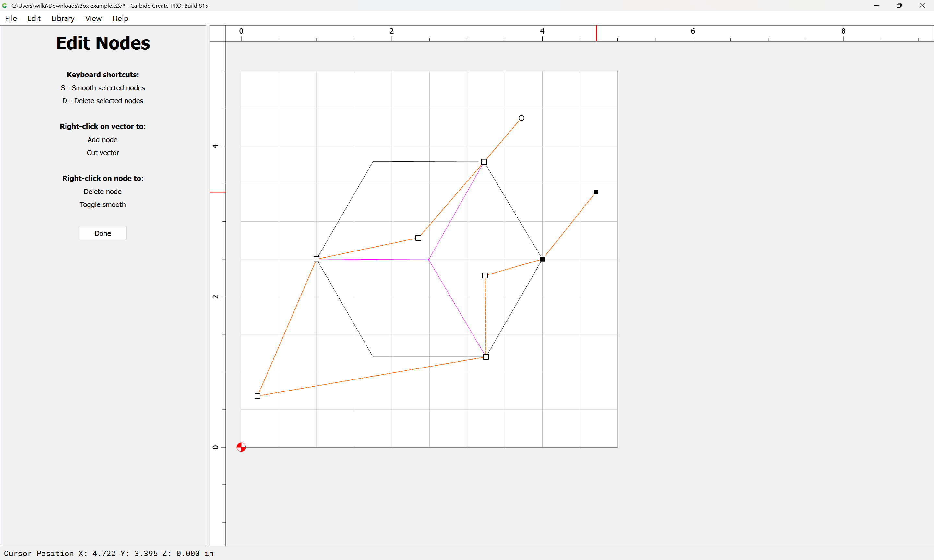Click the 'Edit Nodes' heading
This screenshot has height=560, width=934.
coord(103,43)
